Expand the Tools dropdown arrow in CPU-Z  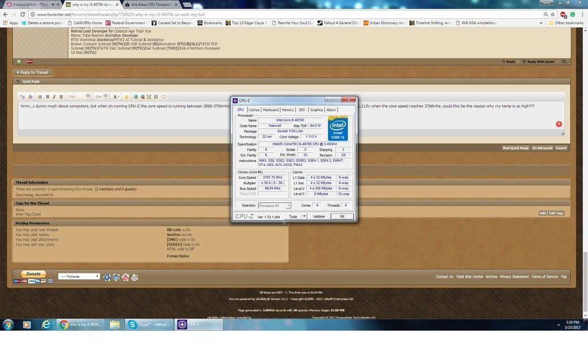(x=304, y=216)
